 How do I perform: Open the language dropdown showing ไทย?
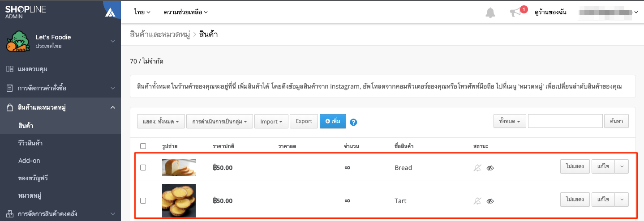tap(142, 12)
